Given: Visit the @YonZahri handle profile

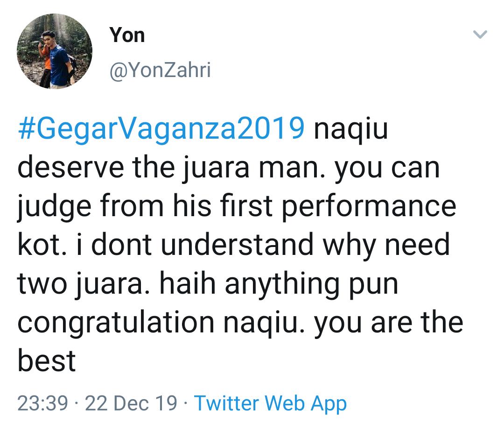Looking at the screenshot, I should tap(160, 70).
